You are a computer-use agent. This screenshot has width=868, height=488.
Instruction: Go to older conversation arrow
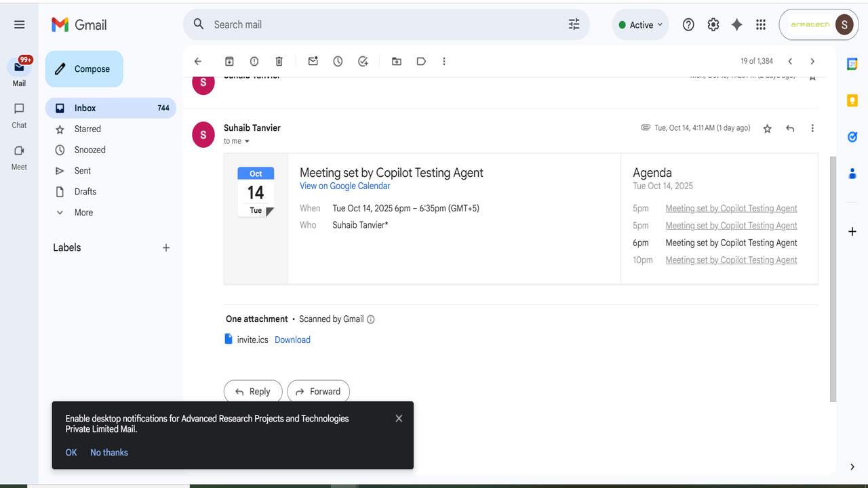(812, 62)
